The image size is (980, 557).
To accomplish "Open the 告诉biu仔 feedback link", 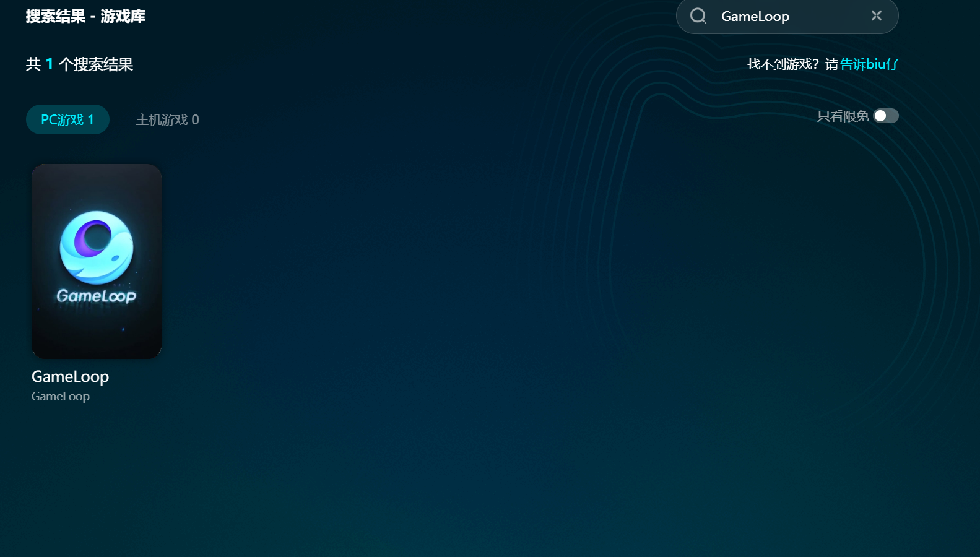I will pyautogui.click(x=869, y=64).
